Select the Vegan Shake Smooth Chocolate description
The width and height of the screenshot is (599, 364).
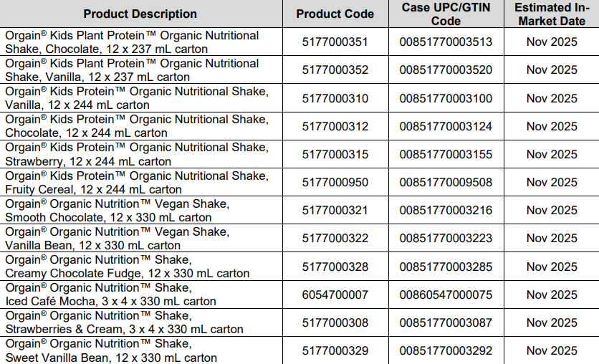pos(117,211)
